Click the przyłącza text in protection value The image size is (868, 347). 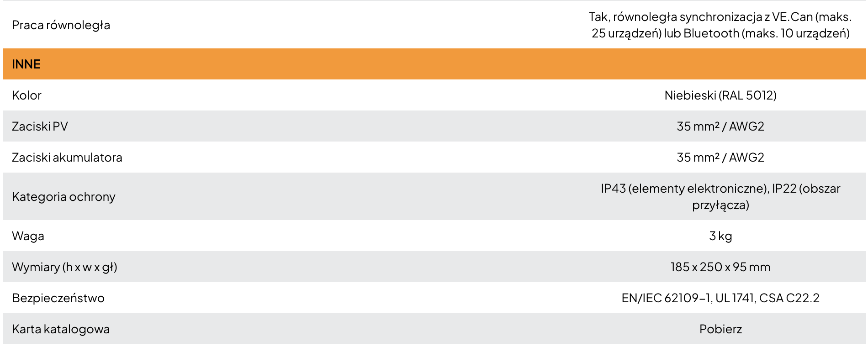point(720,205)
